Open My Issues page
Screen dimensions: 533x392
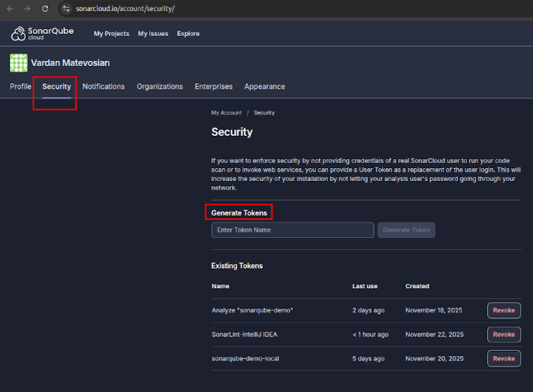[x=153, y=34]
